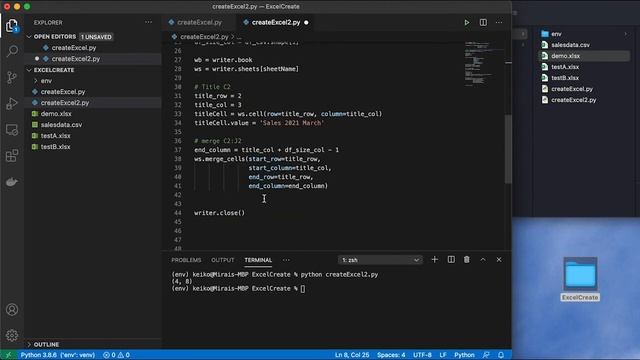Switch to PROBLEMS panel tab
This screenshot has width=640, height=360.
click(x=186, y=260)
